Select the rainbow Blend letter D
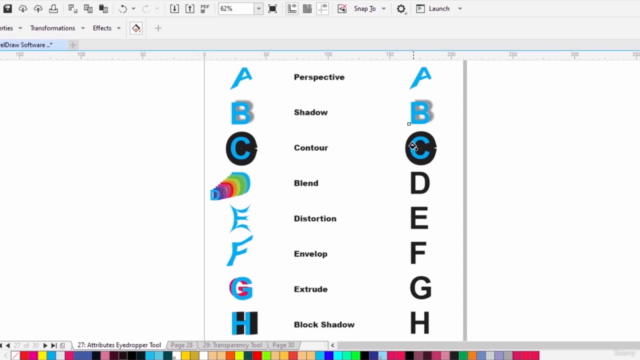The image size is (640, 360). click(x=231, y=186)
